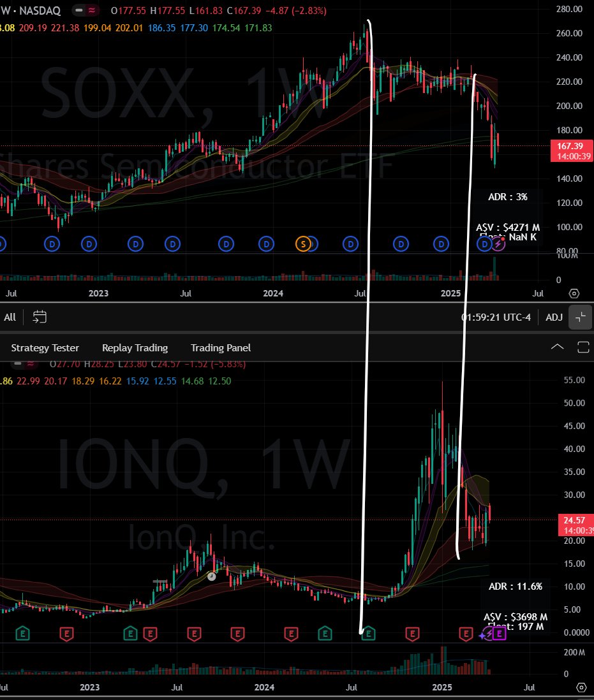Click the collapse chart corners icon next to ADJ
Viewport: 594px width, 700px height.
click(580, 317)
